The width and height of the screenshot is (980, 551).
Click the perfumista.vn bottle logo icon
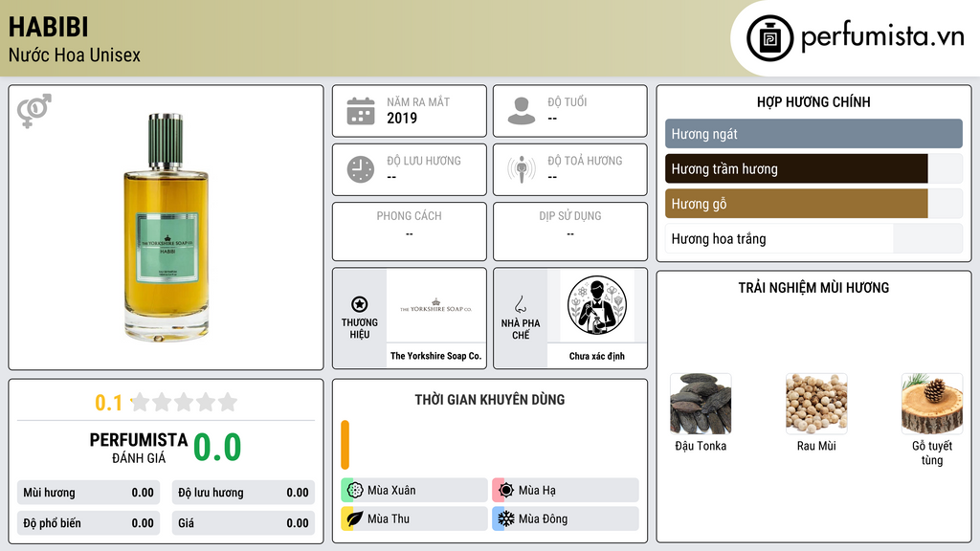(769, 38)
